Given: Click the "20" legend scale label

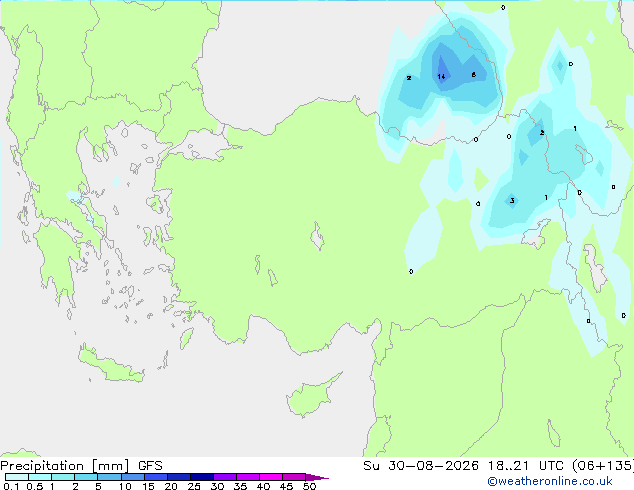Looking at the screenshot, I should [171, 486].
